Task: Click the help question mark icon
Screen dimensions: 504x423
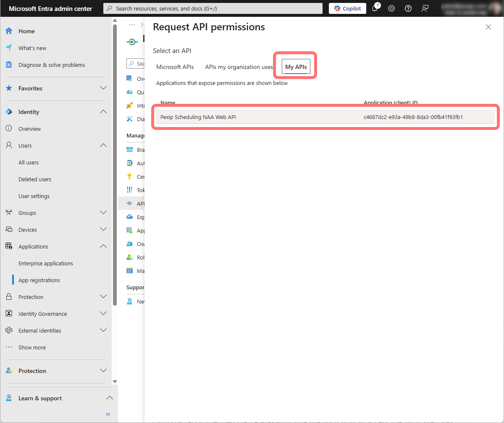Action: 408,8
